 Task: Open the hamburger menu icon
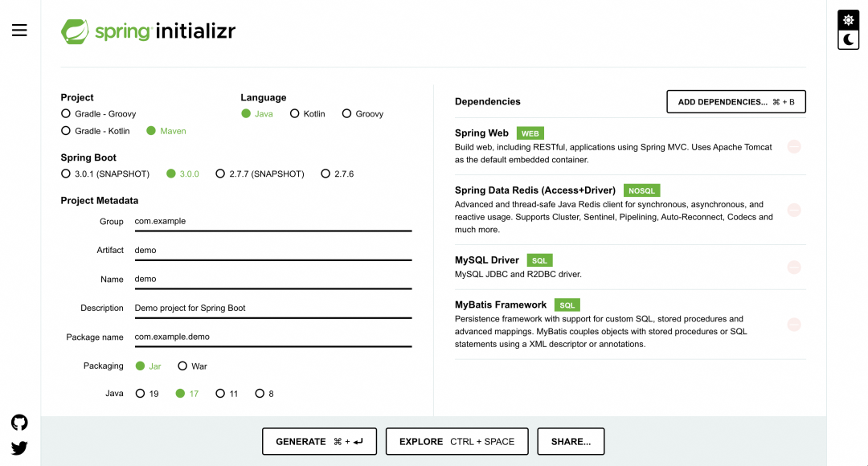(x=19, y=31)
